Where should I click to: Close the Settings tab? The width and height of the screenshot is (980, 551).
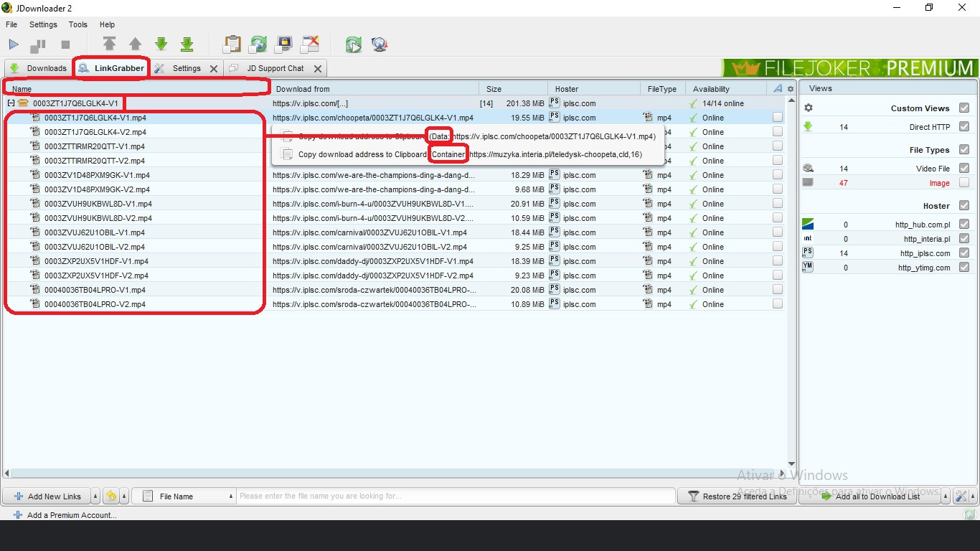(214, 69)
